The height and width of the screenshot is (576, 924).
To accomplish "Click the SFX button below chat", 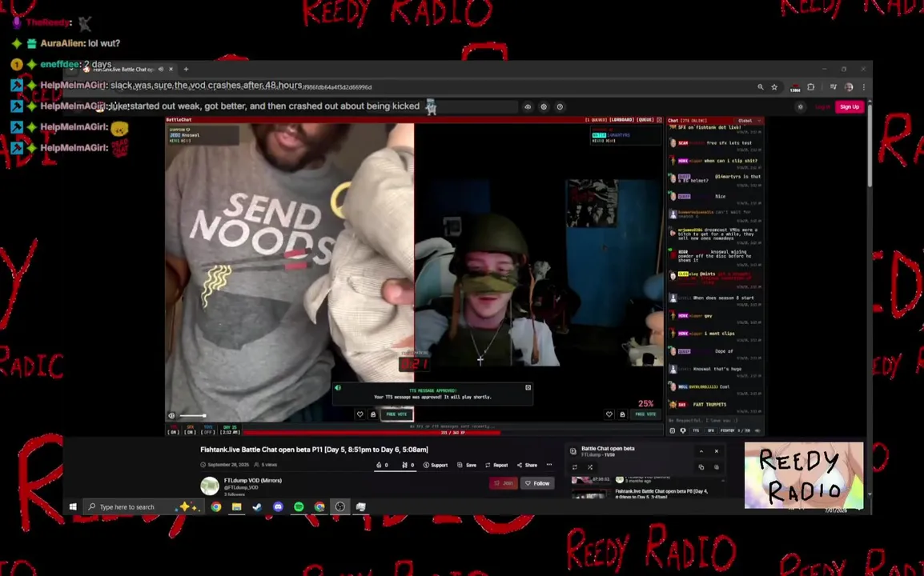I will pos(711,430).
